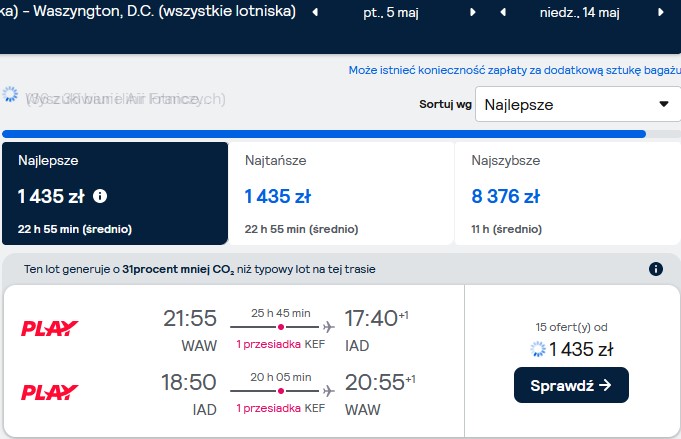Click arrival time 17:40

point(371,318)
